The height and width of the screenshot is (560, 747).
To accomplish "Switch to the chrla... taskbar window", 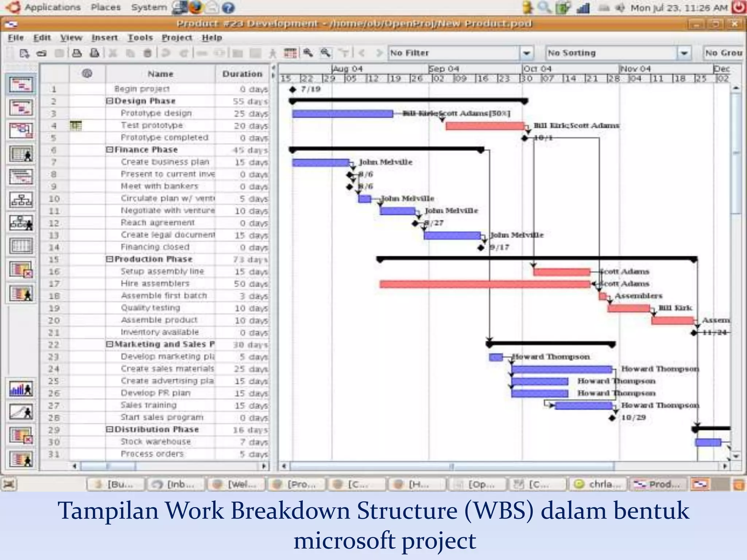I will pos(598,484).
